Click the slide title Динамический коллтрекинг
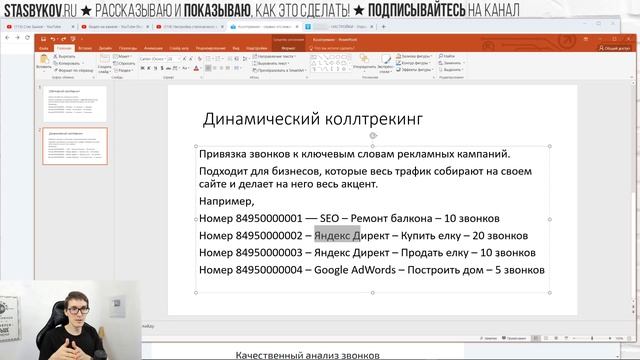This screenshot has width=640, height=360. pyautogui.click(x=313, y=119)
